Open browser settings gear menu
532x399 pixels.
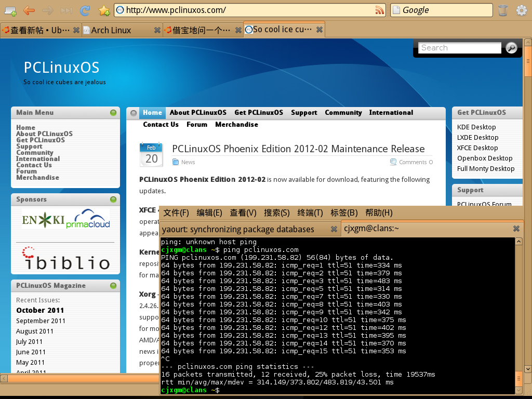point(521,10)
